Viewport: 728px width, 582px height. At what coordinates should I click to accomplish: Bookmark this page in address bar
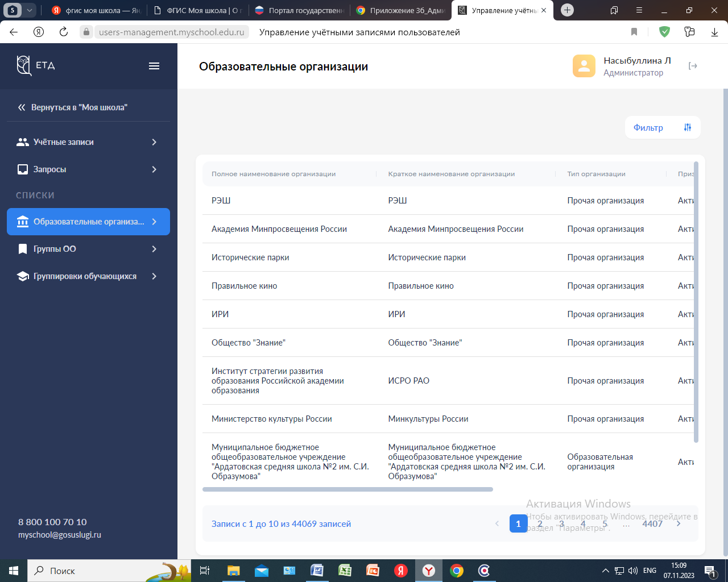click(634, 32)
